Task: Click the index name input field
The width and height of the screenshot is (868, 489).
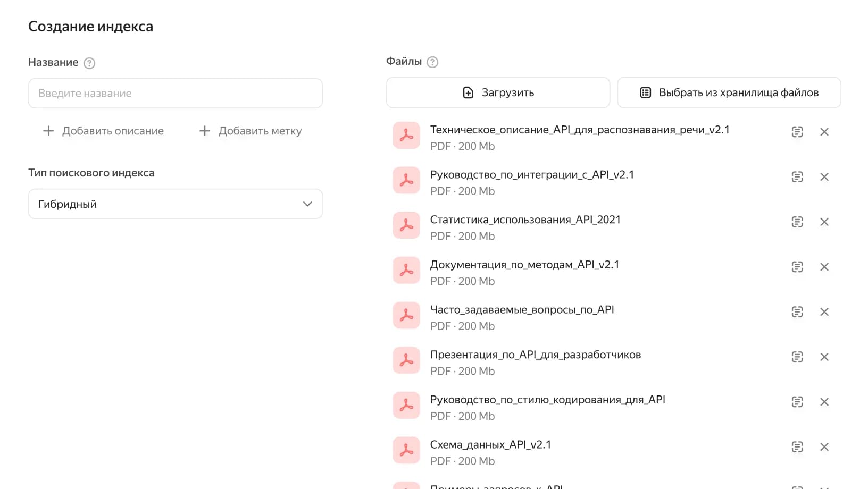Action: (176, 93)
